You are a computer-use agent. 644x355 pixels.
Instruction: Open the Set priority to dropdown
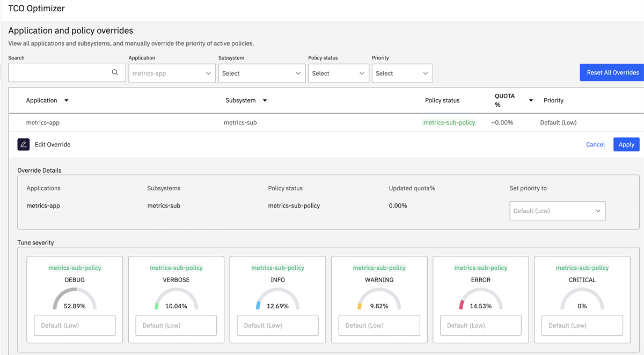tap(557, 211)
